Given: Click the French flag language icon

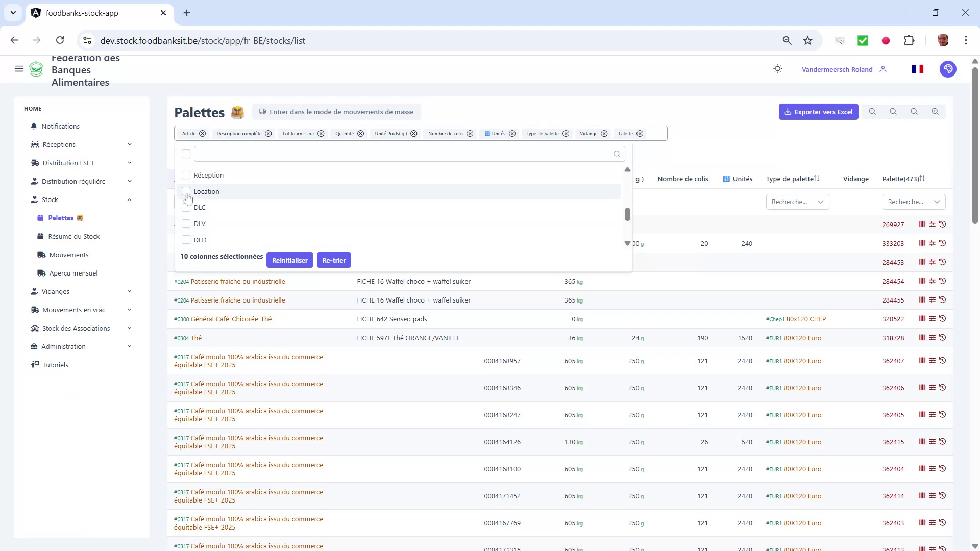Looking at the screenshot, I should pyautogui.click(x=917, y=69).
